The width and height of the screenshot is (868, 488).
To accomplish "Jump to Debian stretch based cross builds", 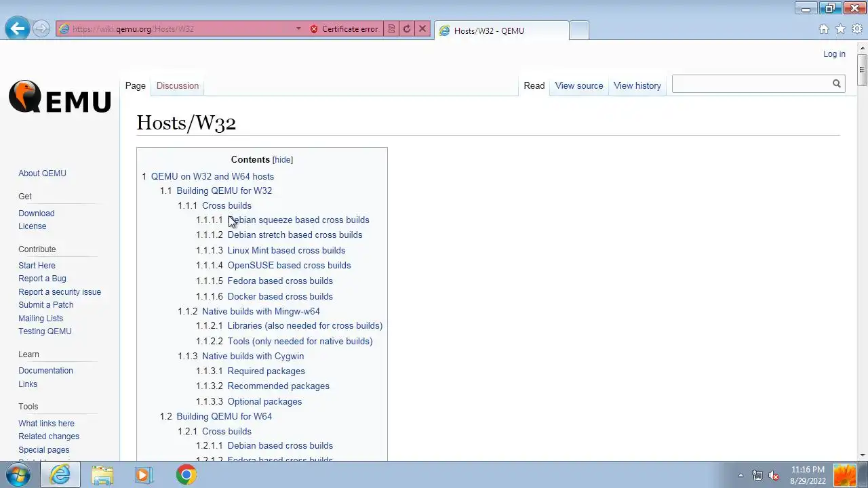I will coord(295,235).
